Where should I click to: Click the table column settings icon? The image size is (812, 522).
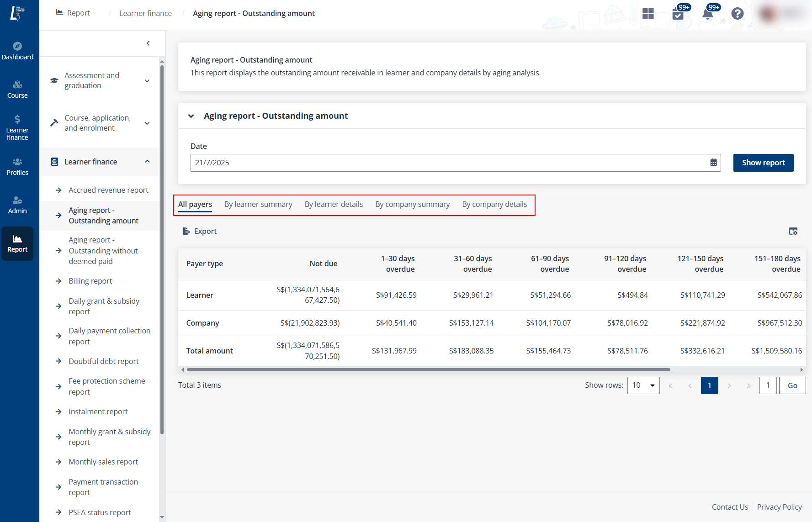(x=793, y=231)
